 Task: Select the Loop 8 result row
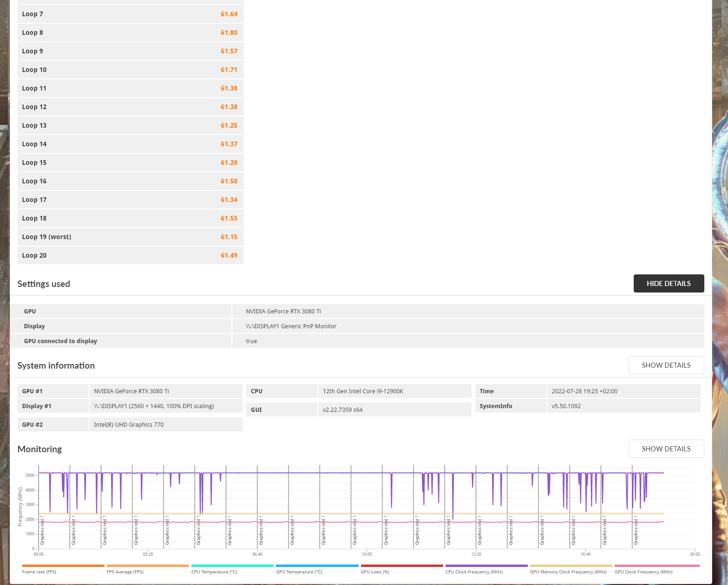click(x=131, y=32)
